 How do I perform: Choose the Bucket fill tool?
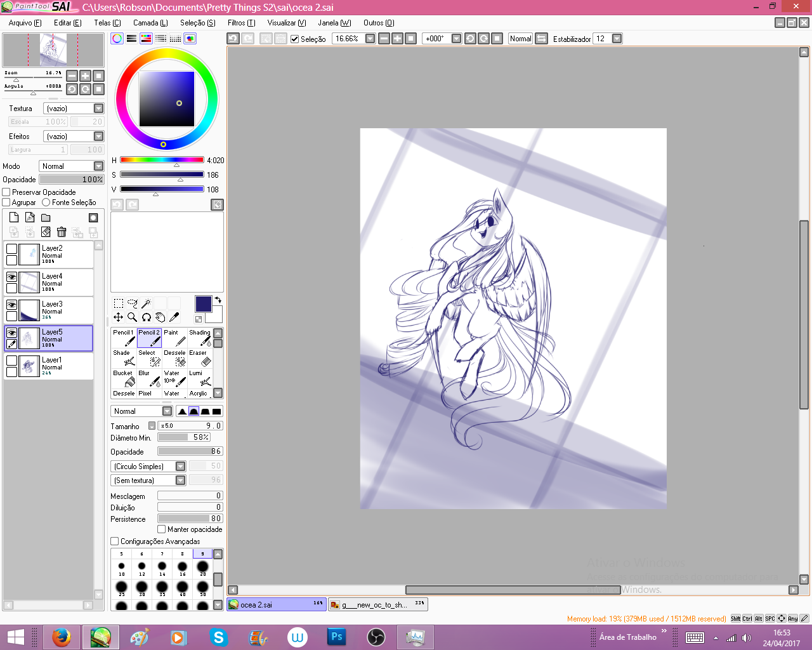click(x=127, y=379)
